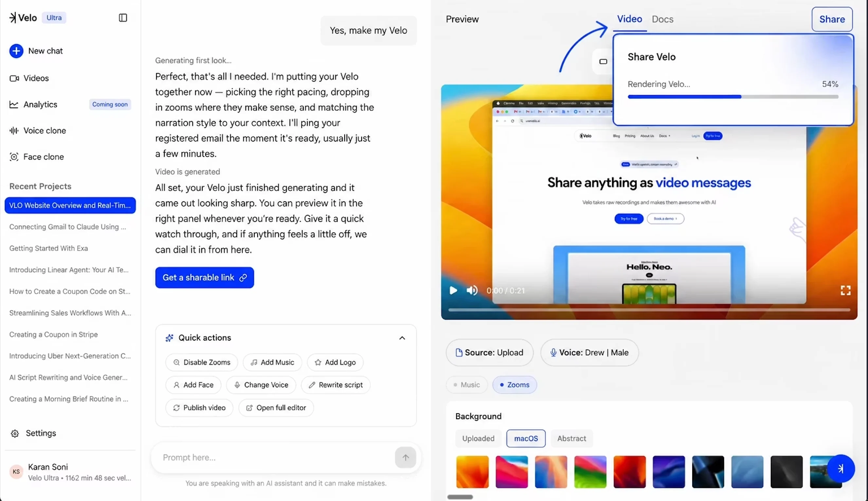Play the preview video
Viewport: 868px width, 501px height.
(x=453, y=290)
